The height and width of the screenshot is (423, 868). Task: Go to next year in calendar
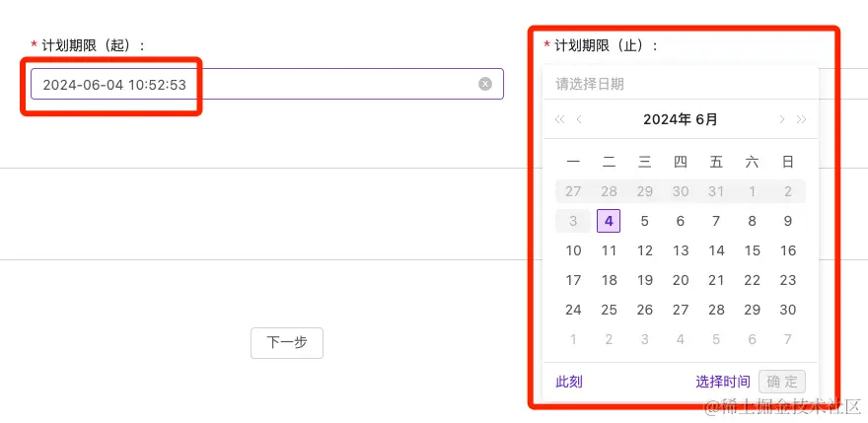click(x=801, y=119)
